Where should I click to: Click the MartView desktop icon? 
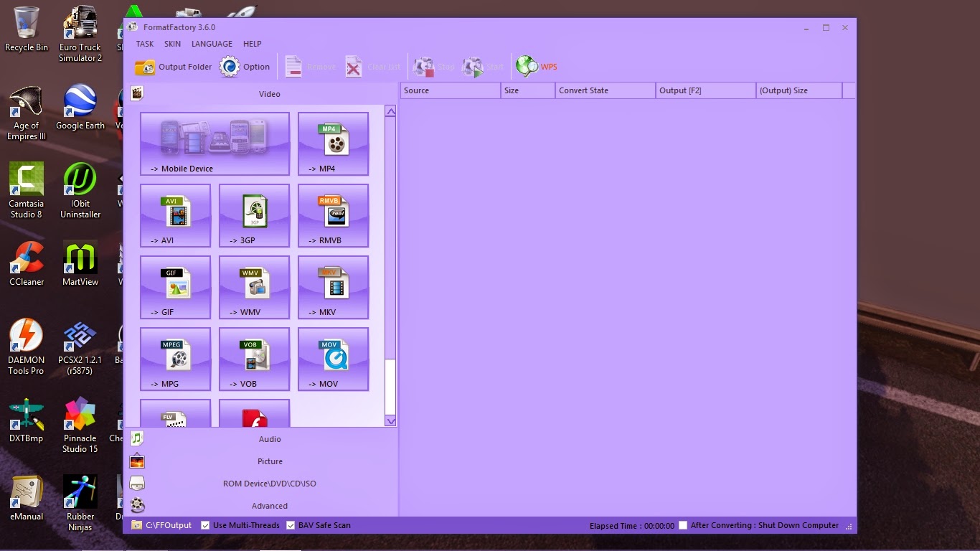pyautogui.click(x=80, y=263)
